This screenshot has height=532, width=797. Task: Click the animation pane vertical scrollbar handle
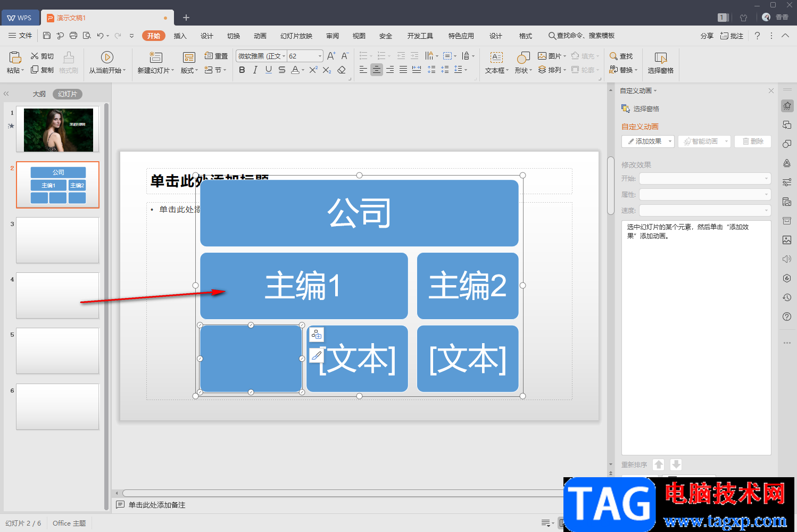(x=611, y=186)
